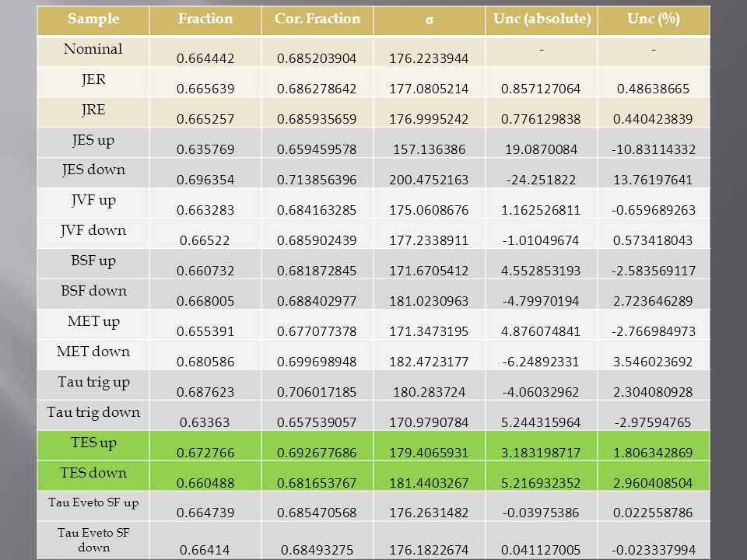Select the JRE row label
Image resolution: width=747 pixels, height=560 pixels.
click(x=93, y=110)
